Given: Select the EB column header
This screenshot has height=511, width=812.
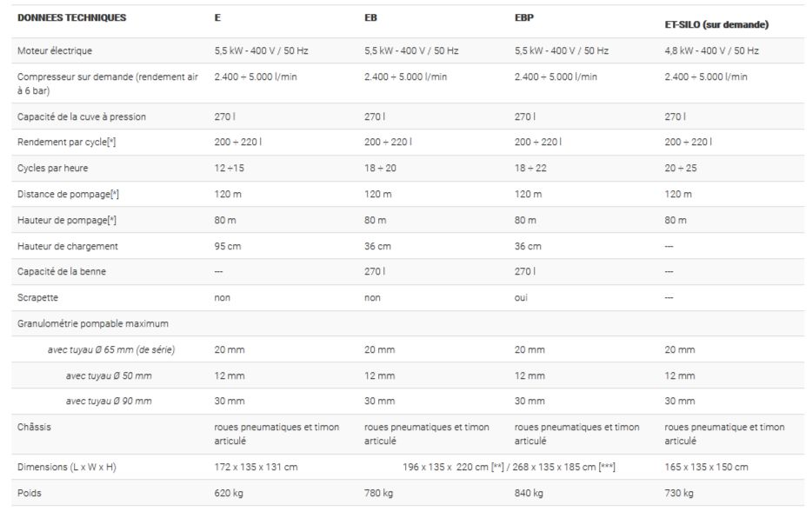Looking at the screenshot, I should click(x=371, y=17).
